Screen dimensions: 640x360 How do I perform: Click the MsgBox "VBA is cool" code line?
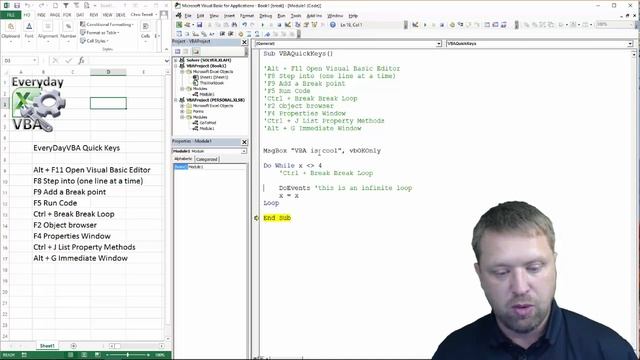coord(322,151)
